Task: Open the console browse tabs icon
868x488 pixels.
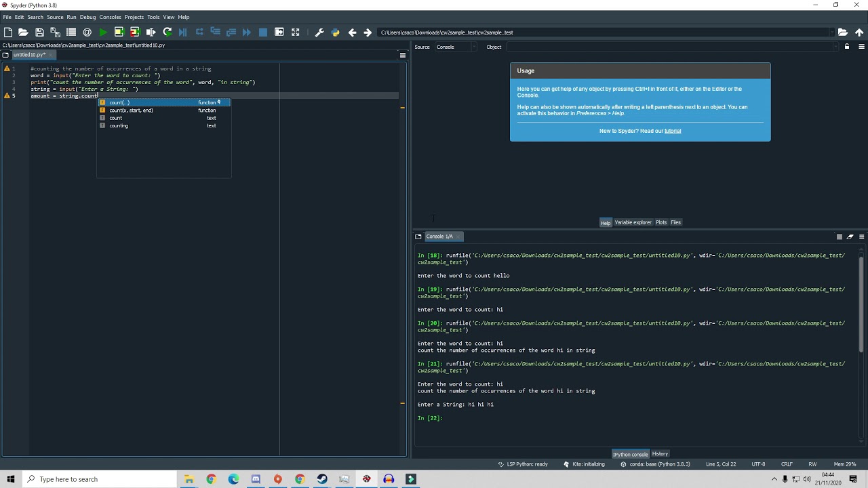Action: click(x=418, y=237)
